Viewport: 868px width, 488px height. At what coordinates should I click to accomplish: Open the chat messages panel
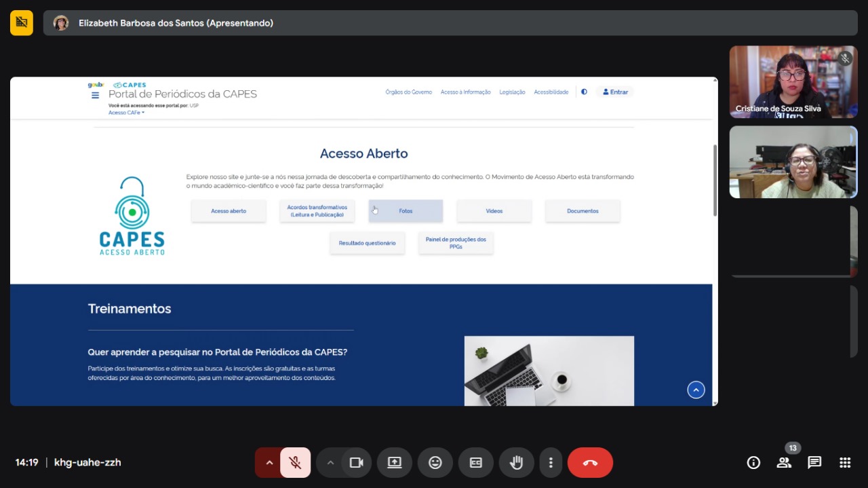[814, 463]
